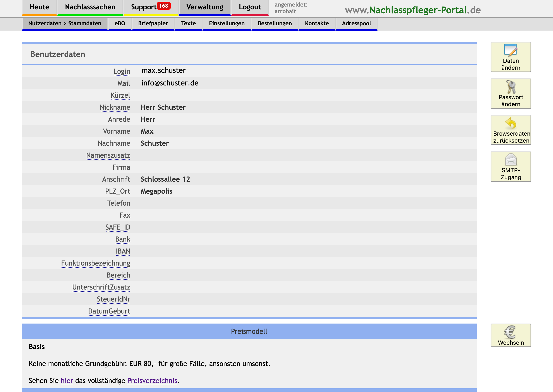Click Logout in the top navigation
The height and width of the screenshot is (392, 553).
(250, 7)
